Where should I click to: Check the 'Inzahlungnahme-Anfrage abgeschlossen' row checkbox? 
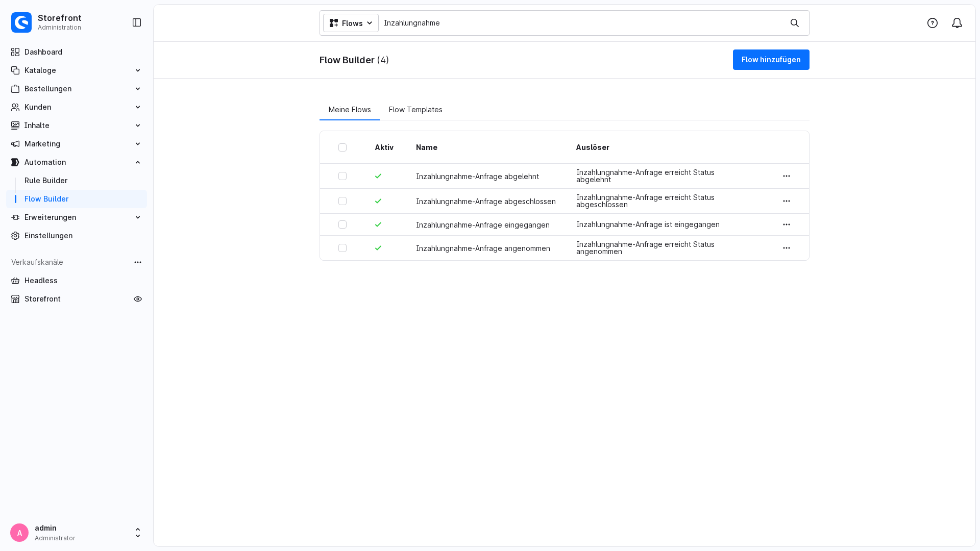(342, 201)
